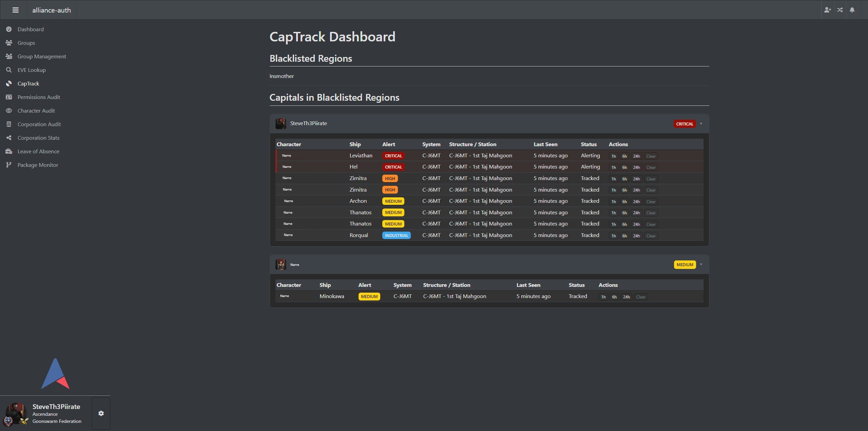This screenshot has height=431, width=868.
Task: Click the character-switch shuffle icon
Action: coord(840,10)
